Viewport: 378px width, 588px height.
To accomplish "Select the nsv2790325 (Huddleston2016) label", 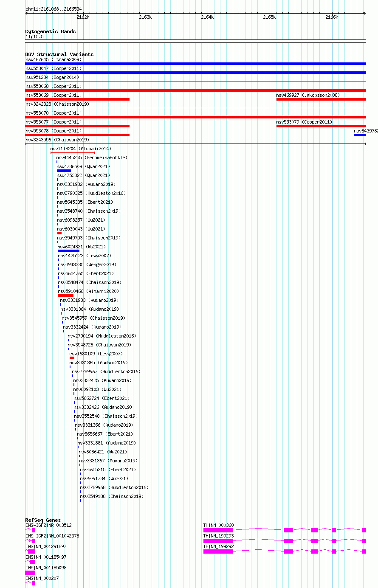I will 91,193.
